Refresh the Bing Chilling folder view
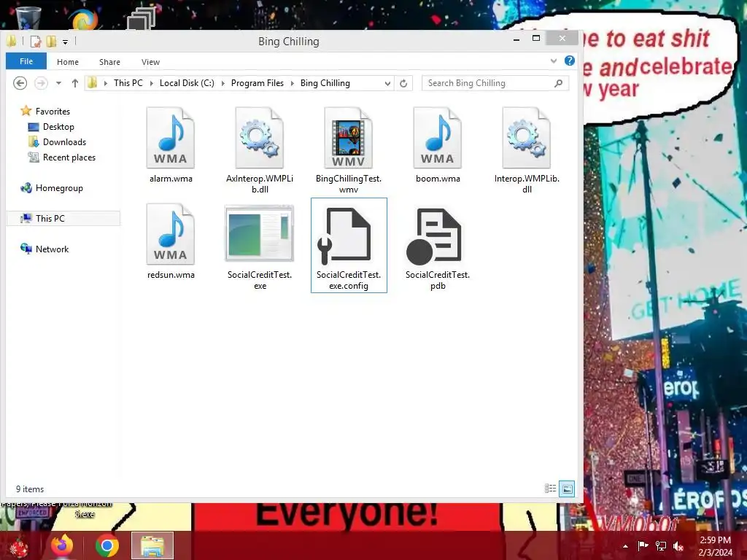747x560 pixels. point(403,83)
